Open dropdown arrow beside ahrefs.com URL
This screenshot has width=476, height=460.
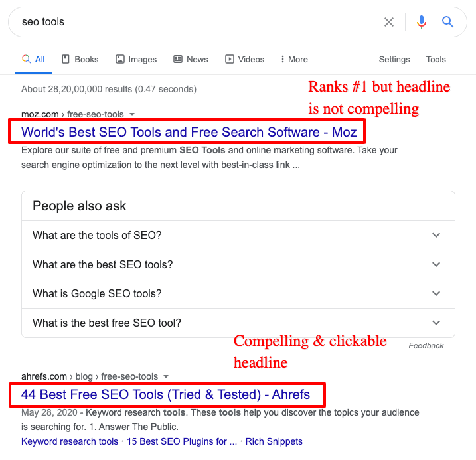tap(166, 376)
